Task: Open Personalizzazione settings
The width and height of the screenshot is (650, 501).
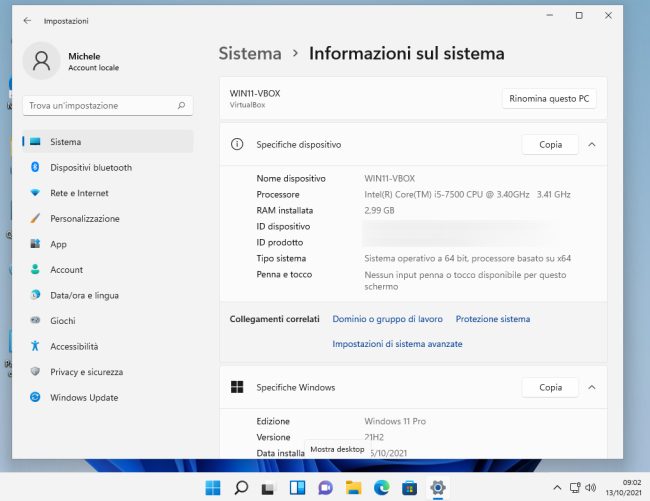Action: pos(108,218)
